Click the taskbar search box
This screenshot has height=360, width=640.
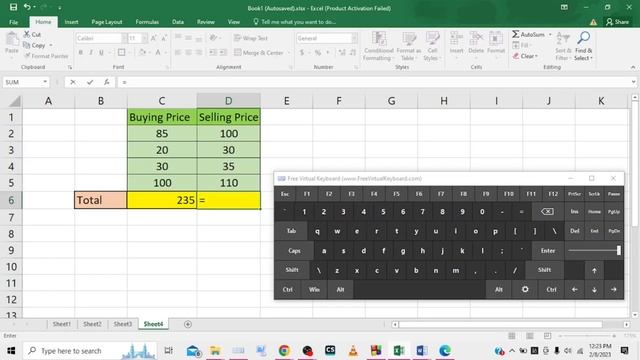point(91,351)
